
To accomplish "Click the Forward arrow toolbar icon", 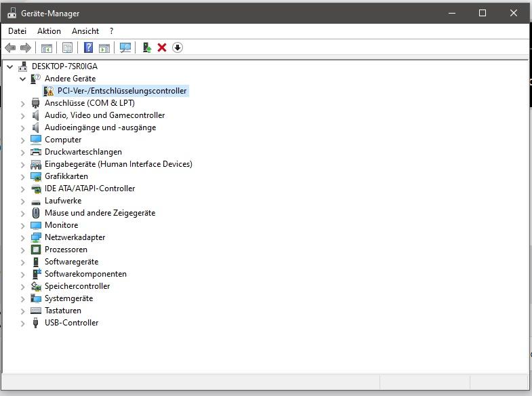I will (x=26, y=47).
